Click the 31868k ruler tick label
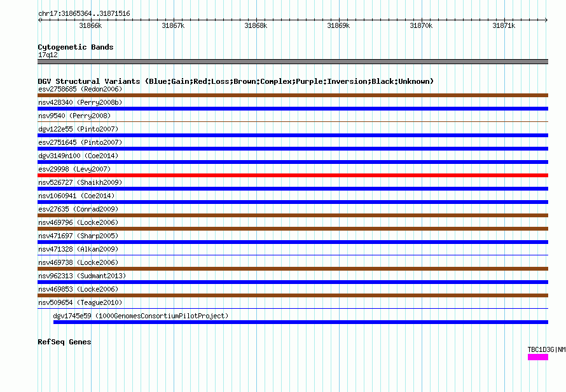Viewport: 566px width, 392px height. (256, 25)
